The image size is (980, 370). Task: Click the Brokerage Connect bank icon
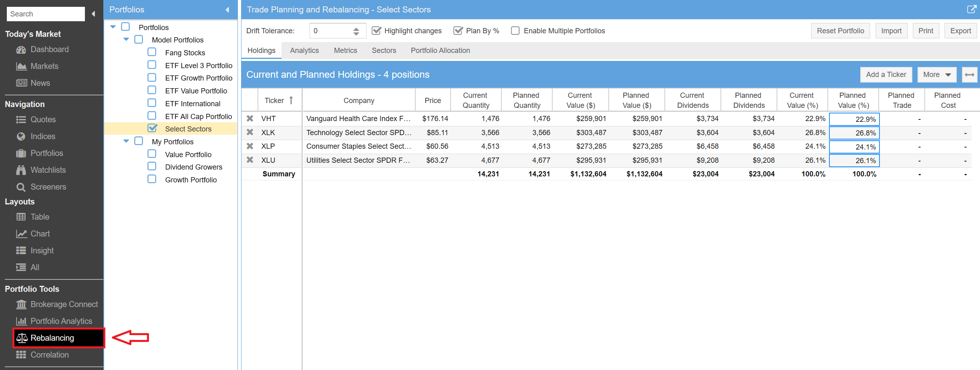point(21,305)
